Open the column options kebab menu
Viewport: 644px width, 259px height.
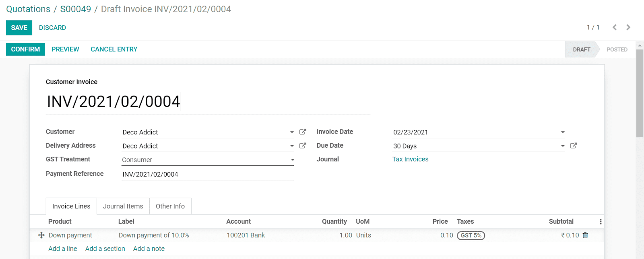point(601,222)
